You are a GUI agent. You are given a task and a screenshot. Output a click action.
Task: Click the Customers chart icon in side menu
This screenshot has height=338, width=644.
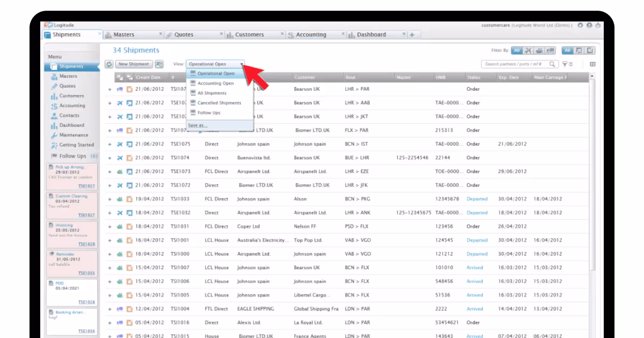pyautogui.click(x=54, y=96)
